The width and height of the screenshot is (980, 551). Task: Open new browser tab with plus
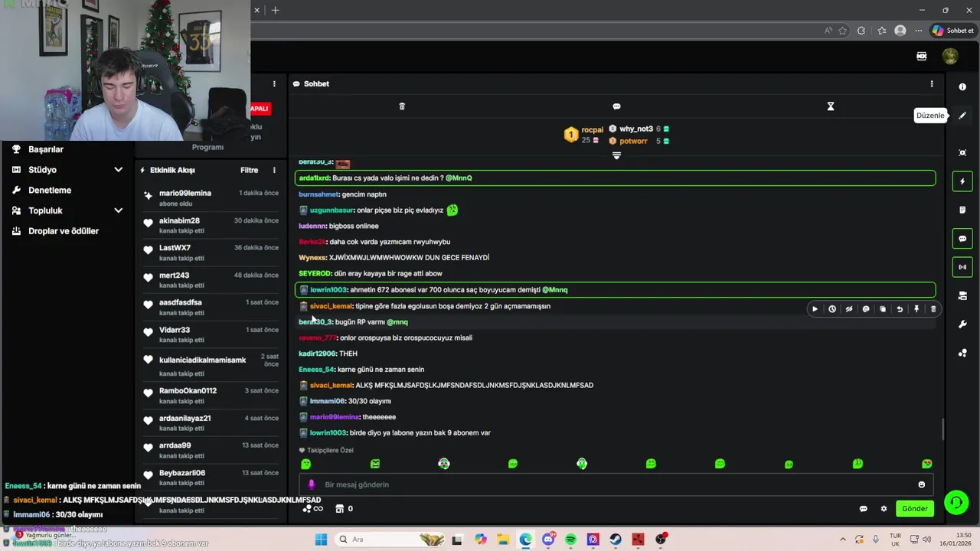(276, 10)
